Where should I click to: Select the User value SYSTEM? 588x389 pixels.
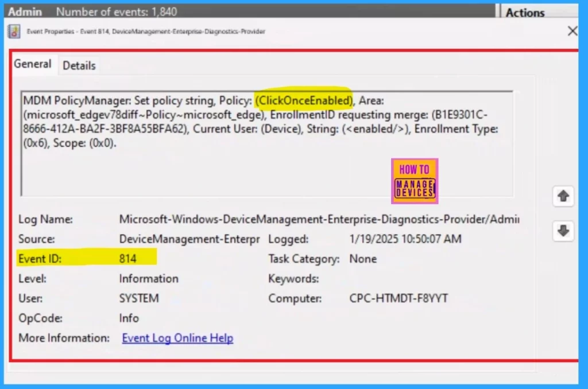(x=139, y=298)
